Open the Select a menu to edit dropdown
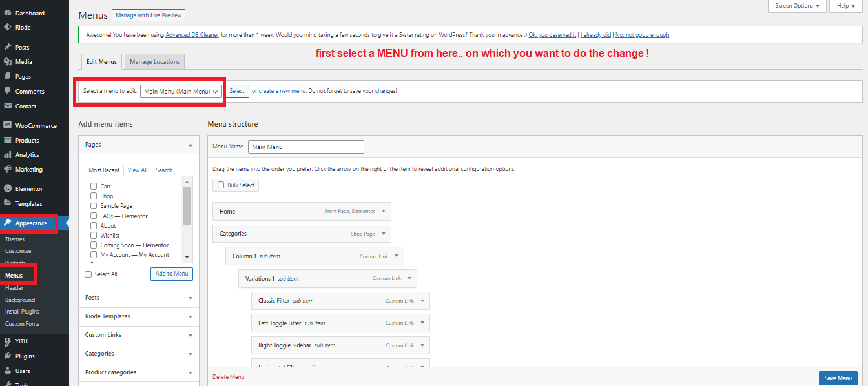Screen dimensions: 868x386 click(x=181, y=91)
